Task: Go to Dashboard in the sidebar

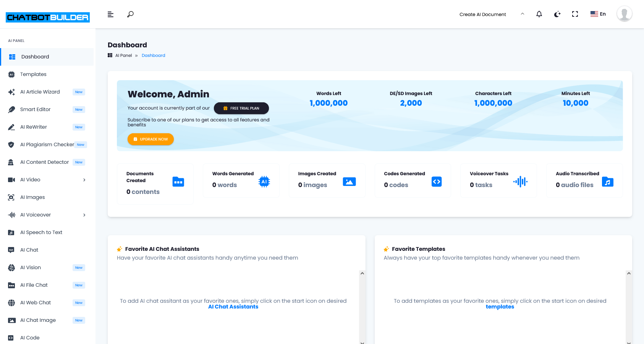Action: point(36,57)
